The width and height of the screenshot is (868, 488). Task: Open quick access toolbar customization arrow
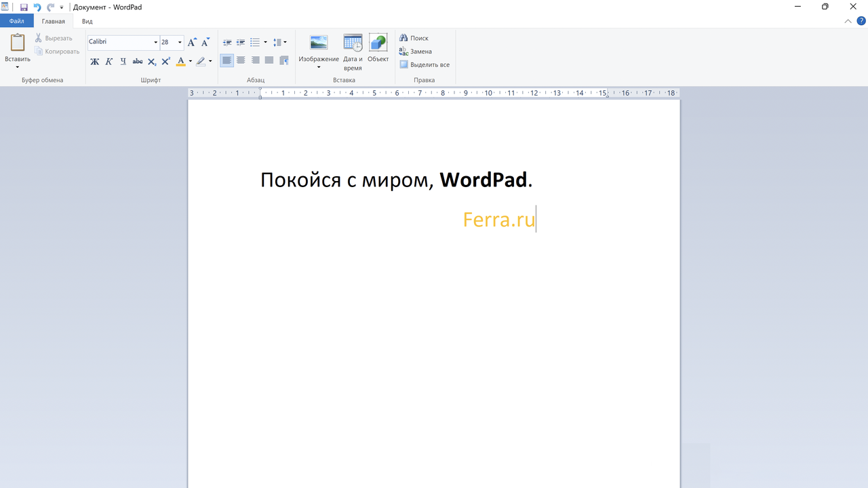coord(62,7)
